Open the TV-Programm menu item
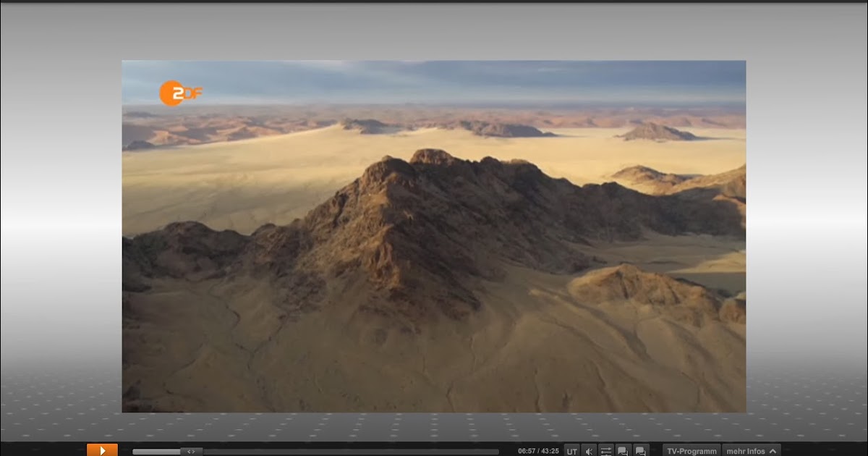This screenshot has height=456, width=868. click(691, 450)
